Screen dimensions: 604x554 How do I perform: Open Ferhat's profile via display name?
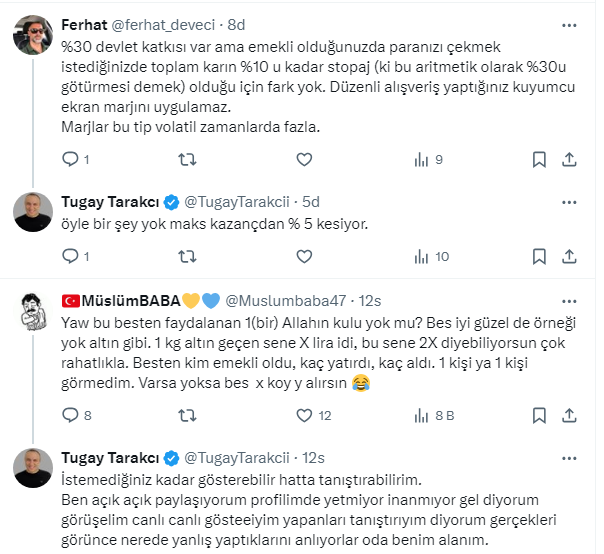pos(85,24)
